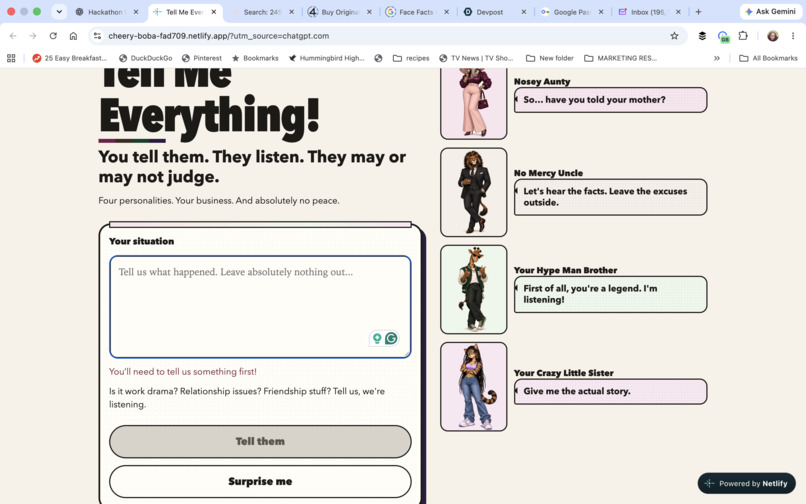This screenshot has width=806, height=504.
Task: Click the Grammarly icon in the text box
Action: coord(391,338)
